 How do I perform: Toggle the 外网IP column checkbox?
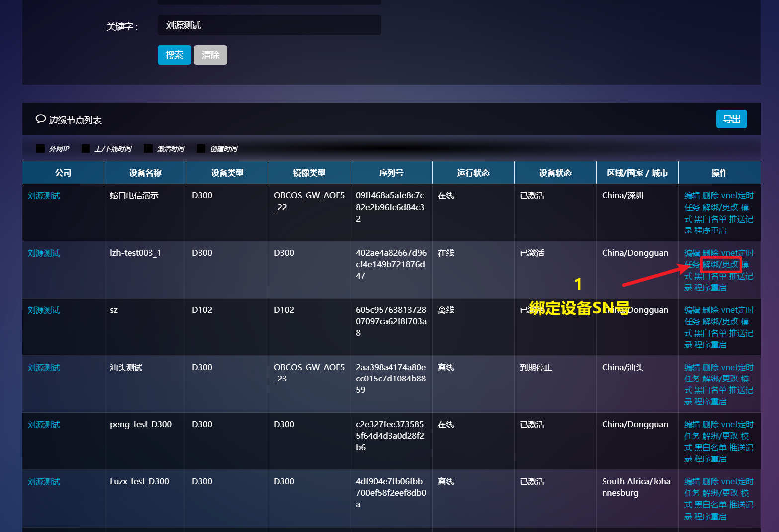tap(40, 149)
